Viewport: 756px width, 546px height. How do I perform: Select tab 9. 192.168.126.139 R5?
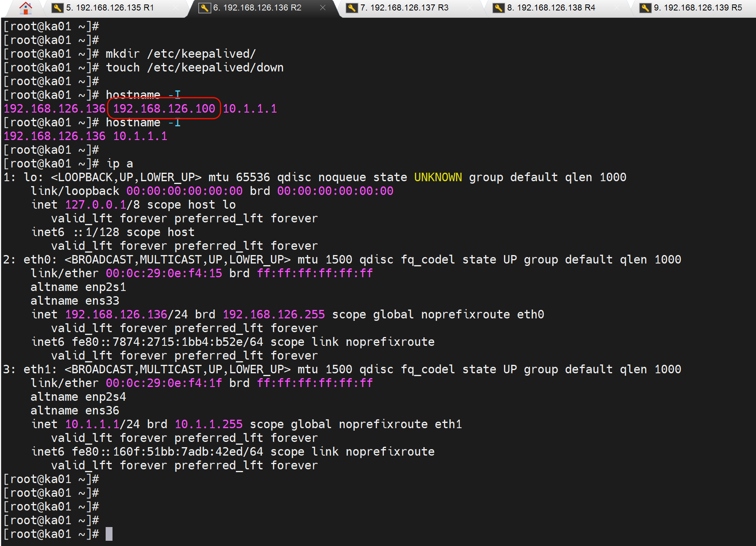[698, 7]
